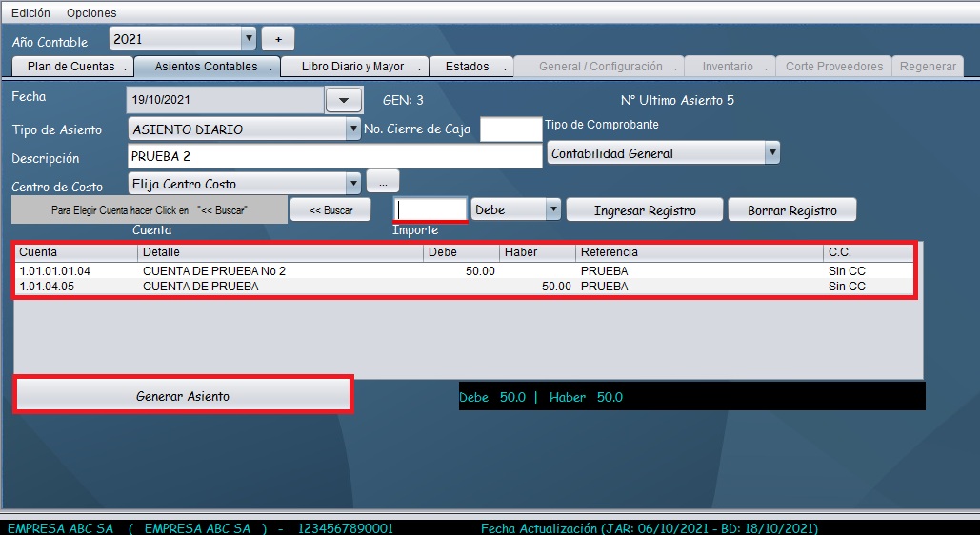980x535 pixels.
Task: Open the Año Contable 2021 dropdown
Action: (x=249, y=39)
